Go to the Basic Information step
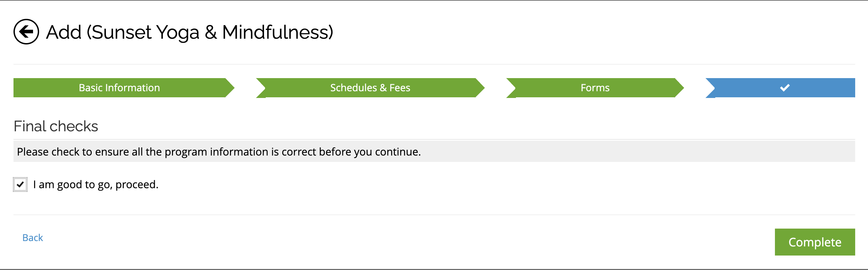The image size is (868, 270). coord(119,88)
